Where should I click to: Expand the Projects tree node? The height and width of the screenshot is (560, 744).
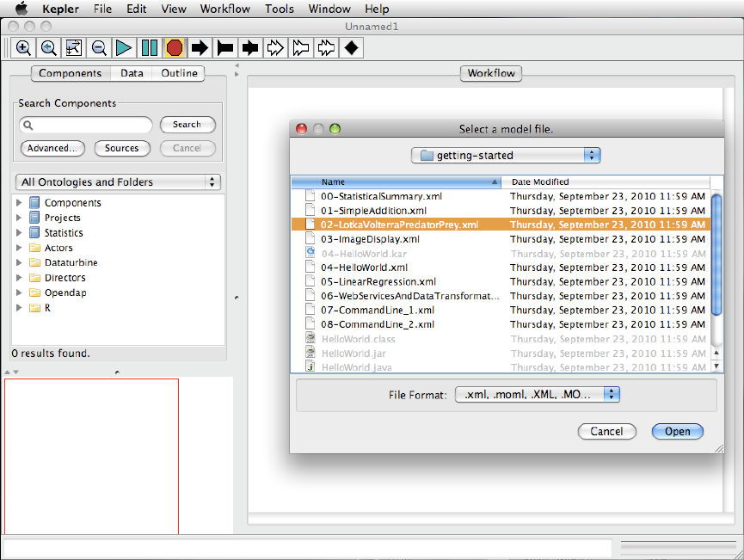pyautogui.click(x=19, y=218)
